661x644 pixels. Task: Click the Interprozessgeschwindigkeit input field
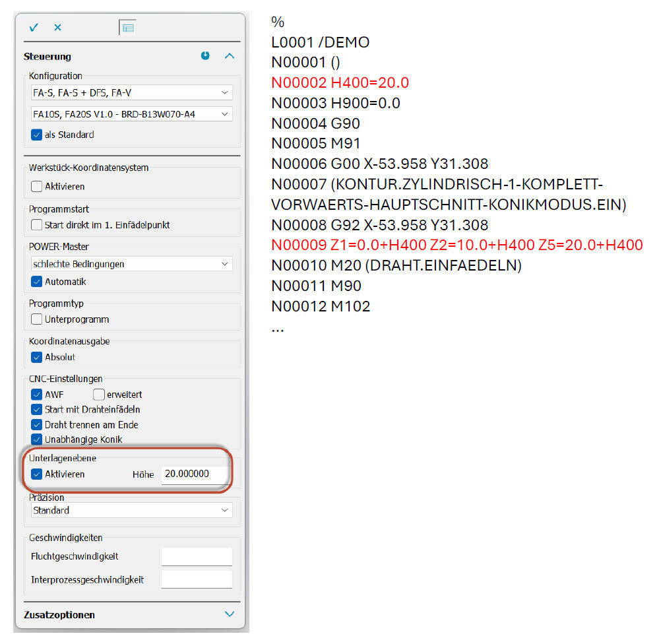click(x=197, y=580)
